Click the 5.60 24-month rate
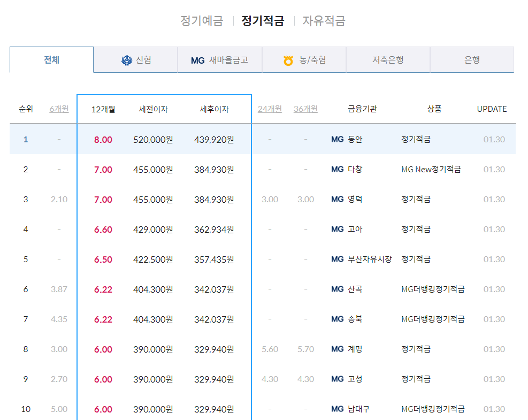This screenshot has width=528, height=420. [x=270, y=349]
